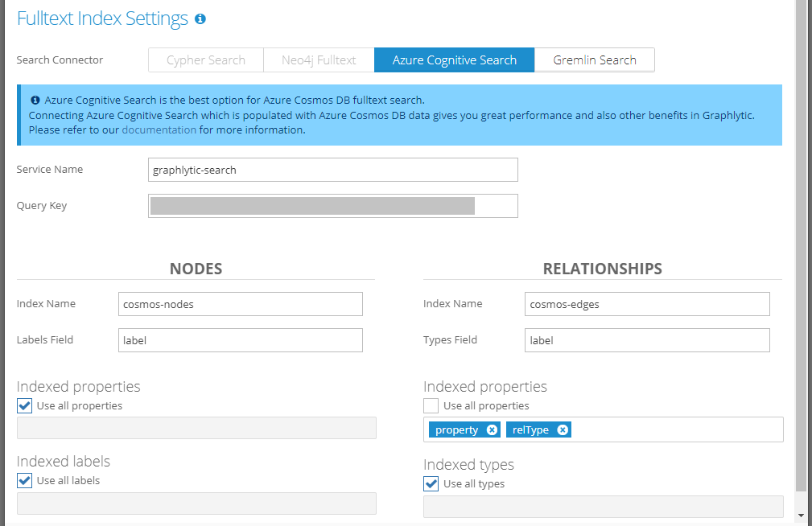Click the relationships Types Field input

coord(647,340)
